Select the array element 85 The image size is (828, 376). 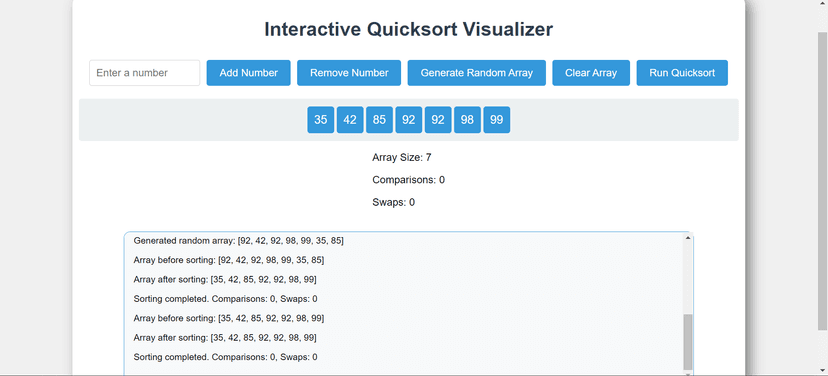[379, 120]
